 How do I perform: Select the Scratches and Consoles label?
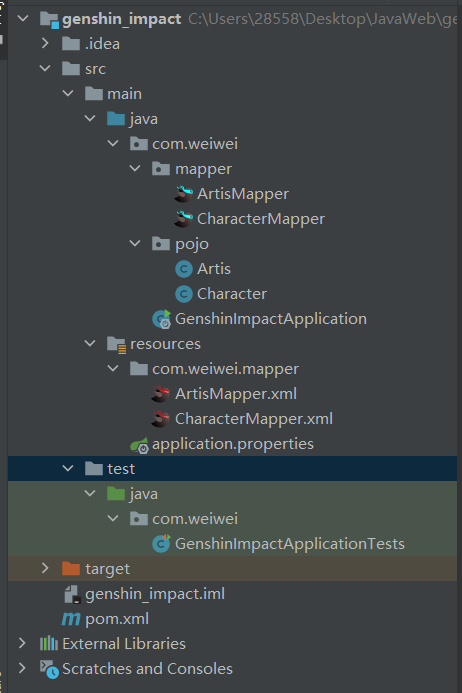click(x=147, y=669)
